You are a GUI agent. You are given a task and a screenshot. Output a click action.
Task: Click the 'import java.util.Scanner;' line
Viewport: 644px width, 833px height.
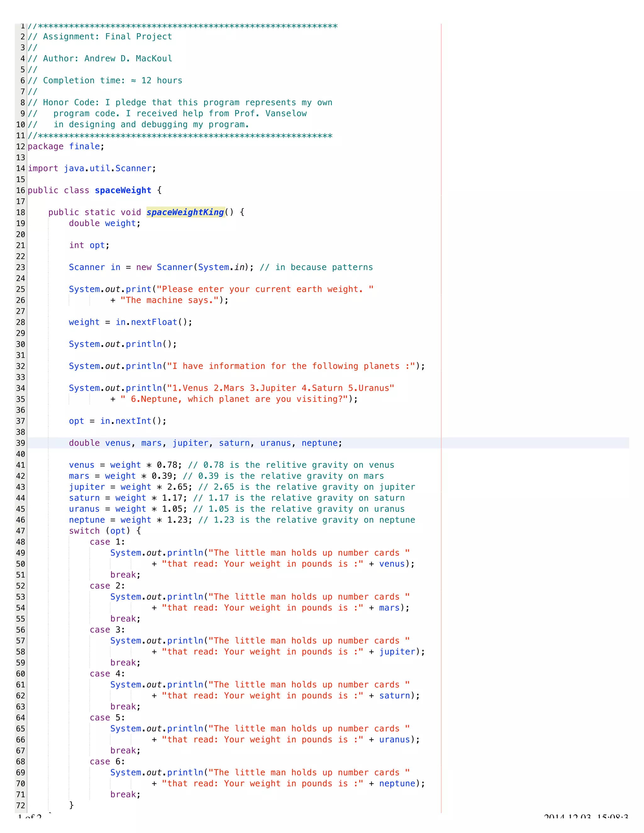[92, 168]
